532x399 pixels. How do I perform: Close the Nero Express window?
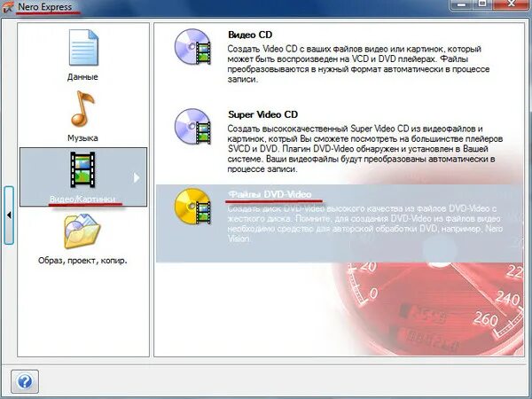512,4
